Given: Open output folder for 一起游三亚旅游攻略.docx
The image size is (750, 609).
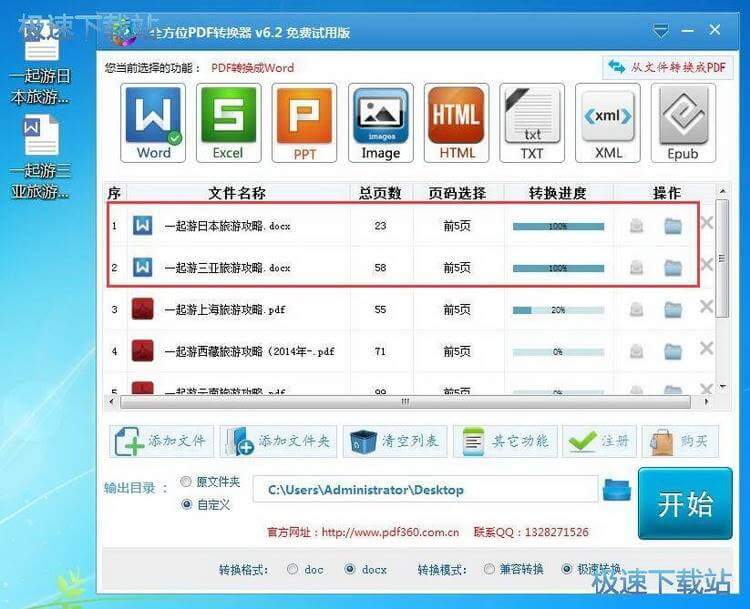Looking at the screenshot, I should click(673, 267).
